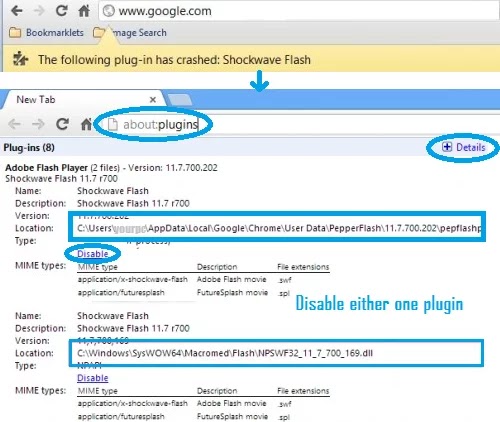Click the Shockwave Flash crashed message
The image size is (500, 422).
174,60
